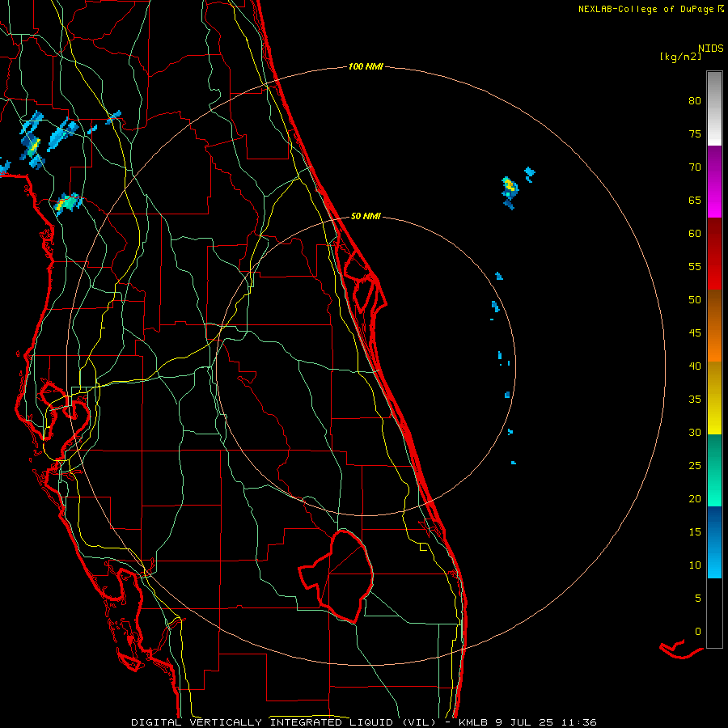Pick the red segment of the color bar
Image resolution: width=728 pixels, height=728 pixels.
point(714,253)
